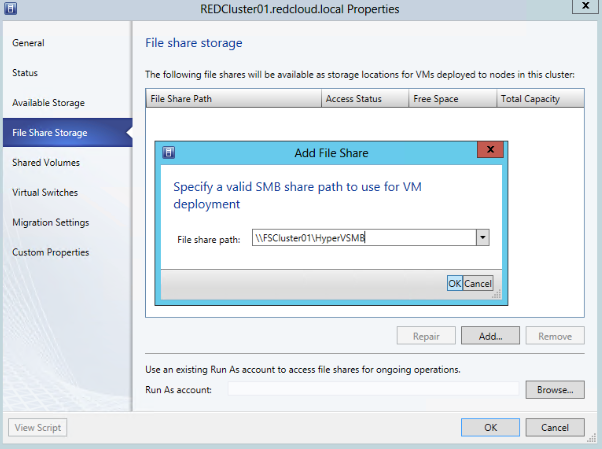602x449 pixels.
Task: Click the Add File Share dialog icon
Action: (169, 152)
